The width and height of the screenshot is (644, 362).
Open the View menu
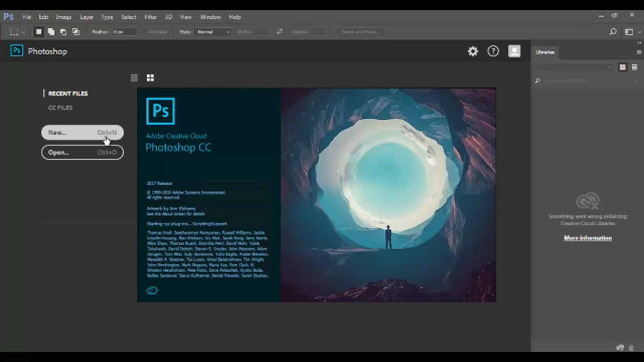tap(186, 17)
